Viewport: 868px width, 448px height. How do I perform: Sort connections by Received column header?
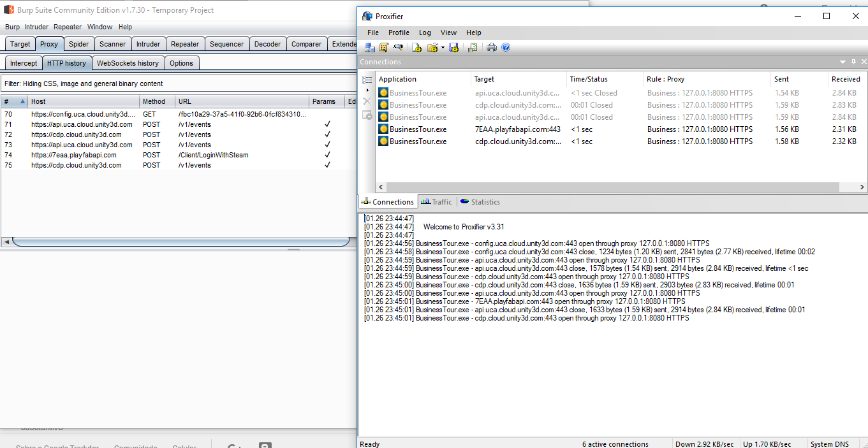[847, 79]
